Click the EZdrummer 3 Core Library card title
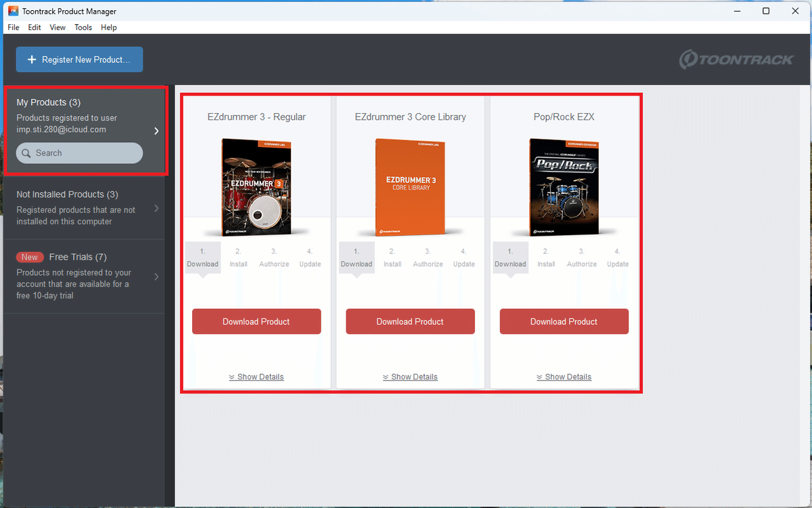 click(410, 117)
